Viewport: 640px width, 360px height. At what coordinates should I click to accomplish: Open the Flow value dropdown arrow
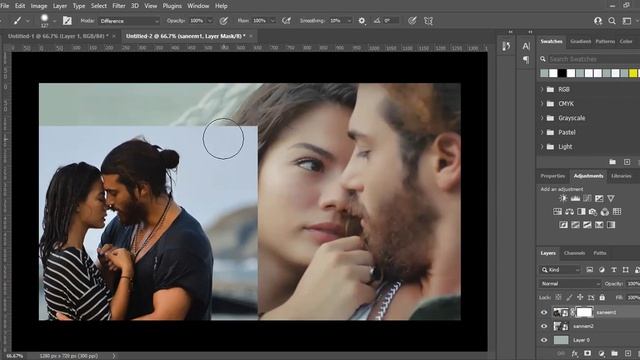coord(273,21)
